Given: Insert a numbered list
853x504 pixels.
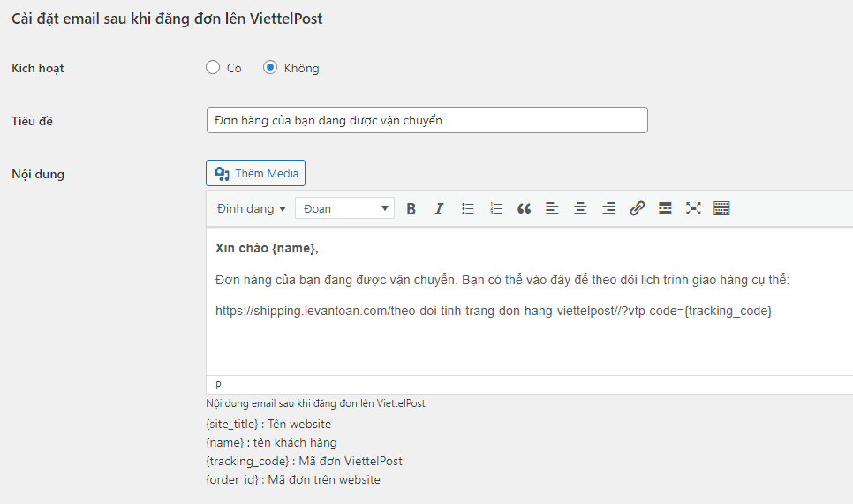Looking at the screenshot, I should point(496,209).
